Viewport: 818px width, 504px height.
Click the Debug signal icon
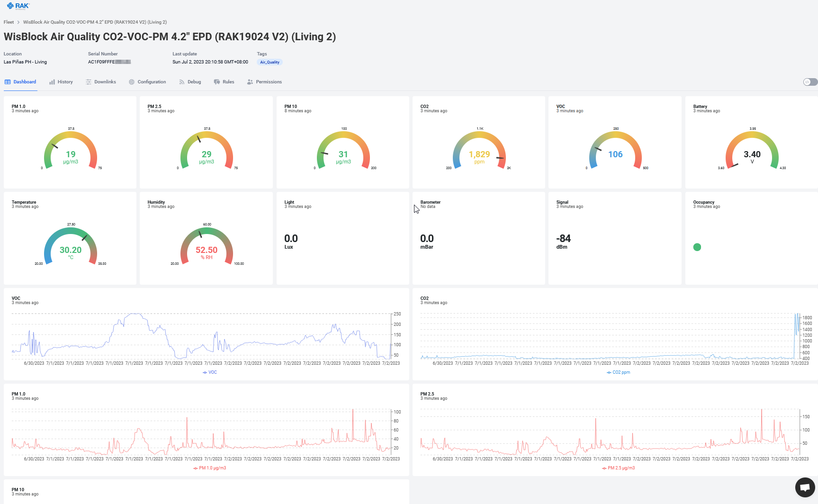(182, 82)
